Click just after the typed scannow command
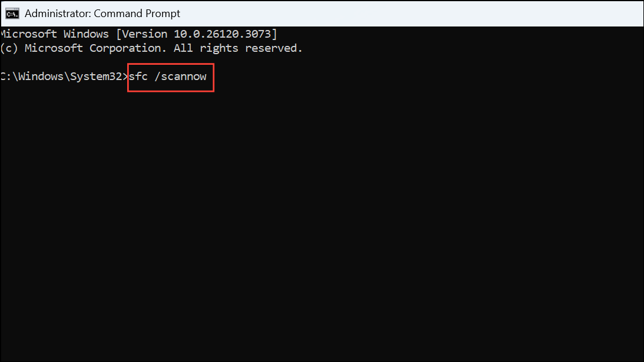Image resolution: width=644 pixels, height=362 pixels. point(210,77)
